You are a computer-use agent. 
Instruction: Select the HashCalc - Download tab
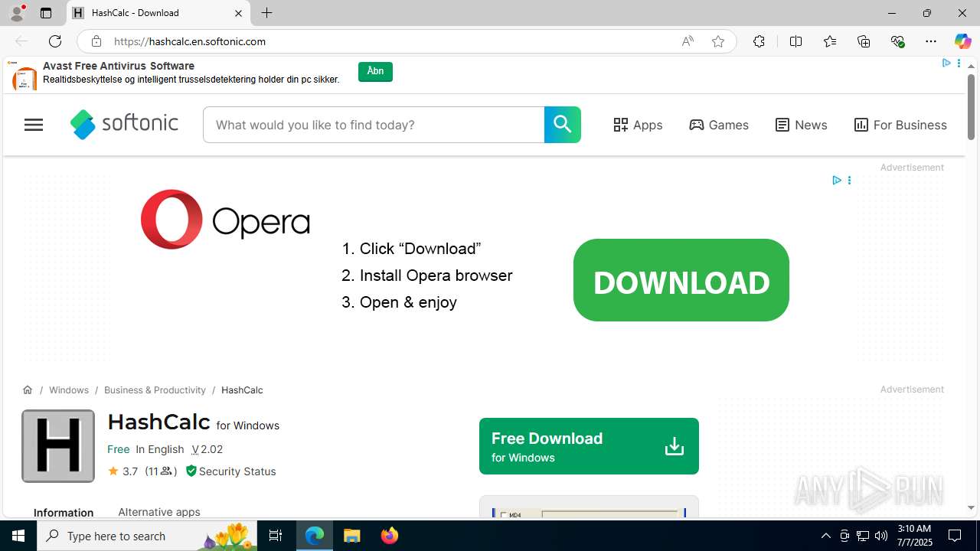(x=158, y=13)
